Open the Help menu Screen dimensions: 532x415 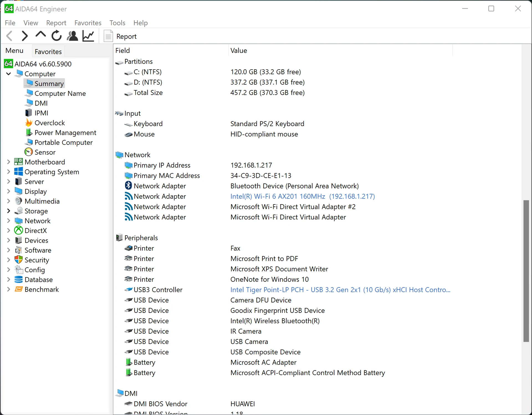tap(140, 23)
